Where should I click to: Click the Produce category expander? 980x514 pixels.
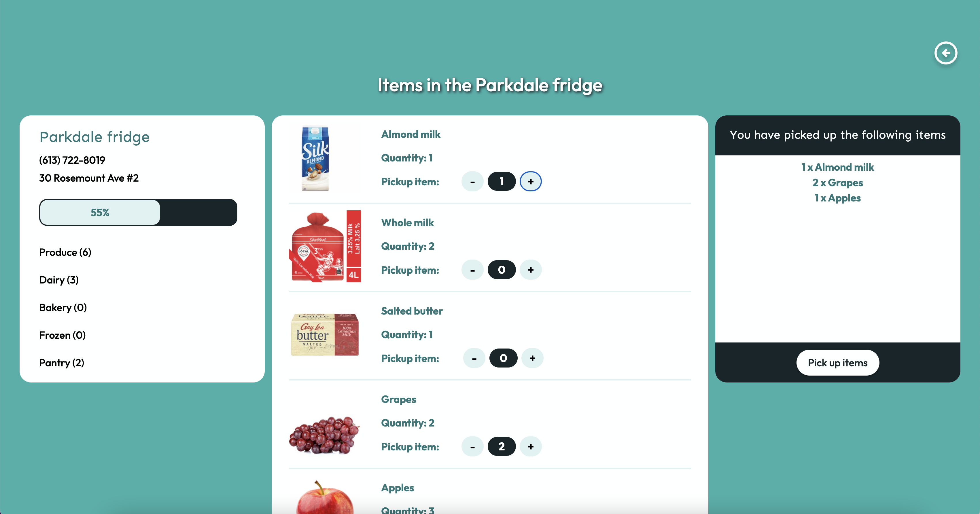(x=65, y=252)
